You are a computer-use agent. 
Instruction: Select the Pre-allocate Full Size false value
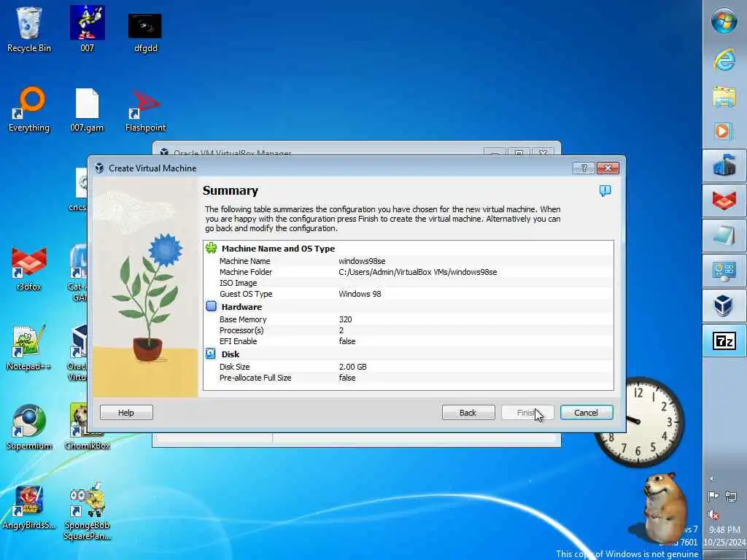tap(347, 378)
